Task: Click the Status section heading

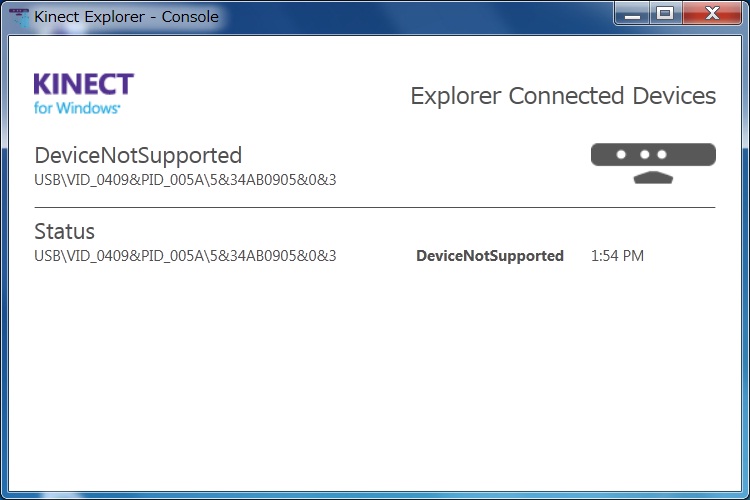Action: (x=65, y=232)
